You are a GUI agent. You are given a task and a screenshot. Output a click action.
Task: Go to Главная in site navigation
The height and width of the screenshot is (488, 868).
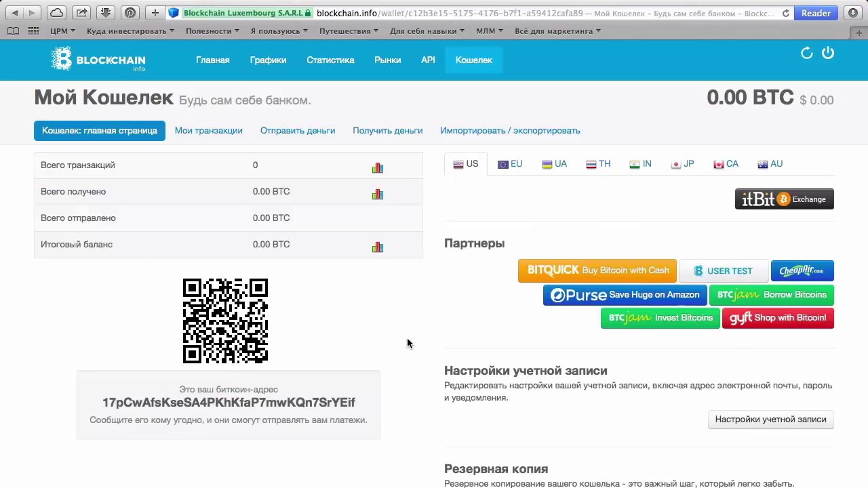[213, 60]
